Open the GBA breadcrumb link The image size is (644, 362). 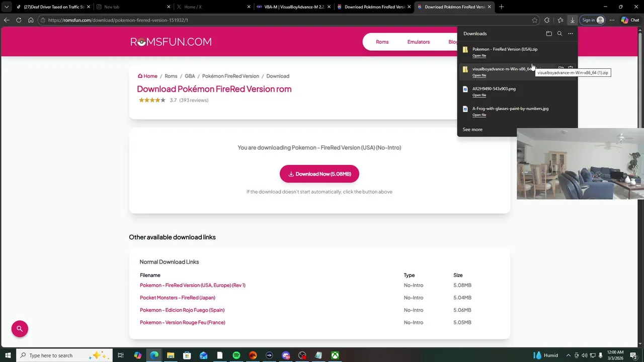190,76
